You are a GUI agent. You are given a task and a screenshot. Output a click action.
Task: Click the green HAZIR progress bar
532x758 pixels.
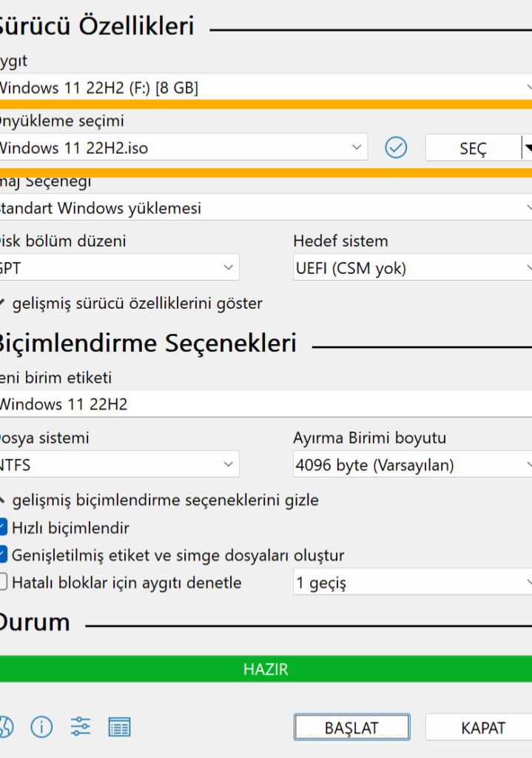[266, 669]
